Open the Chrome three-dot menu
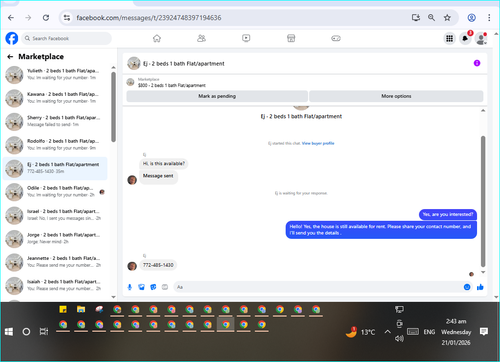The height and width of the screenshot is (362, 500). pos(489,18)
